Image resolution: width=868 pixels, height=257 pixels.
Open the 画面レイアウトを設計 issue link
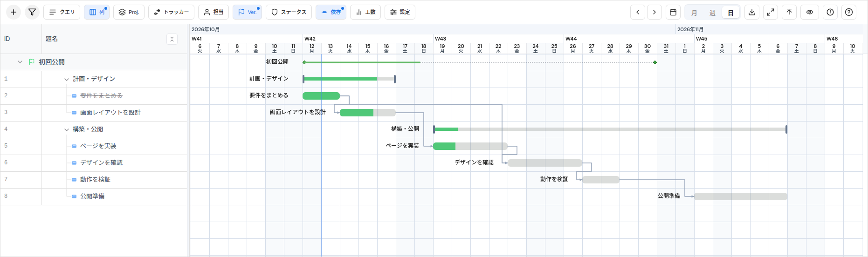110,112
